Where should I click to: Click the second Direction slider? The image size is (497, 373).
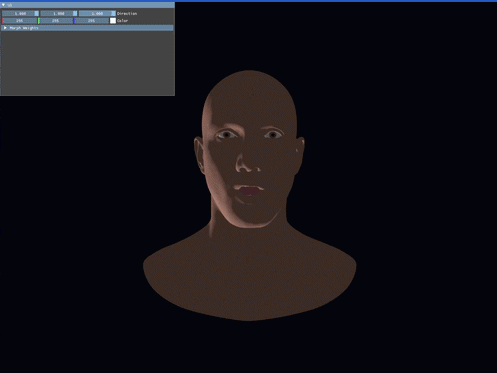(x=59, y=13)
